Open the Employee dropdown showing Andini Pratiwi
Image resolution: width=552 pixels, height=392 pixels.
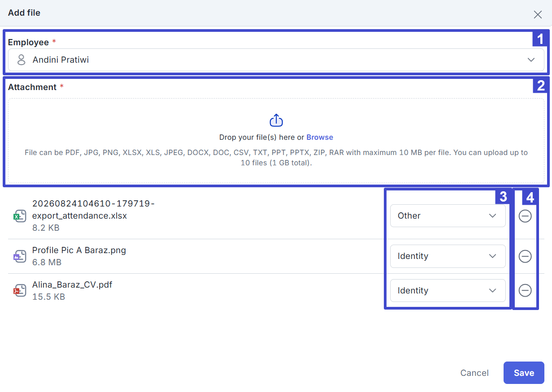point(276,60)
